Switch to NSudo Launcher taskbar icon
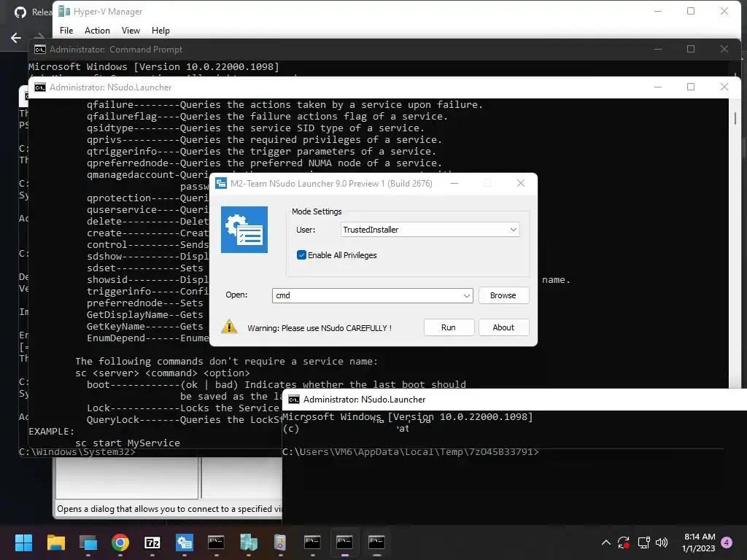This screenshot has width=747, height=560. pyautogui.click(x=185, y=542)
